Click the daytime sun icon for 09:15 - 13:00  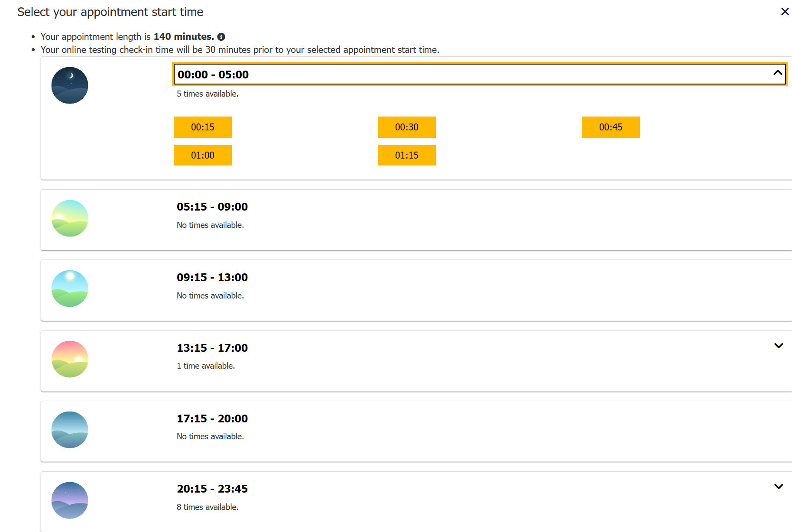(69, 288)
